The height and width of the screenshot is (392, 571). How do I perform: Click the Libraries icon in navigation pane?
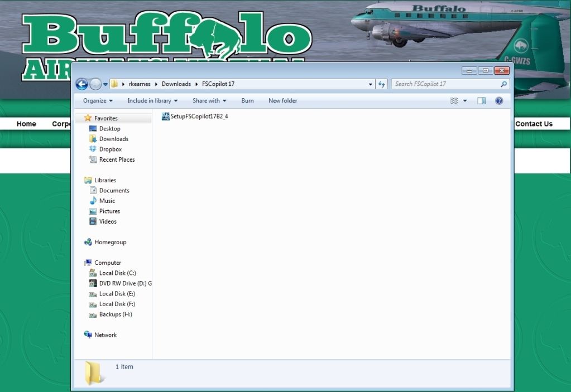tap(88, 180)
